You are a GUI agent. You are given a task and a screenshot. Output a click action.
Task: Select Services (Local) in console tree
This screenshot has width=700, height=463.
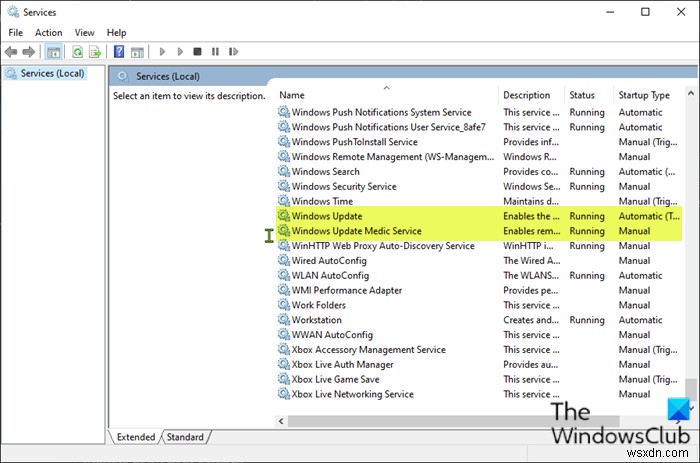52,73
